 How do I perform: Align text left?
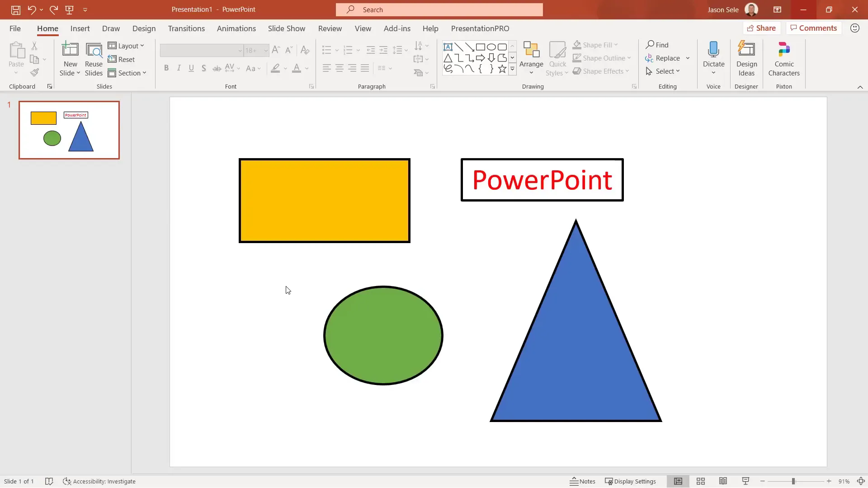tap(326, 68)
